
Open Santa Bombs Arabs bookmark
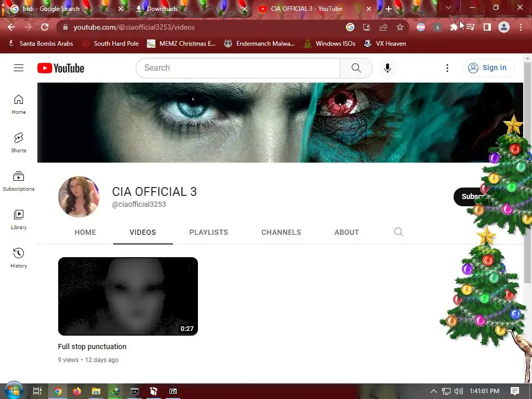point(41,44)
